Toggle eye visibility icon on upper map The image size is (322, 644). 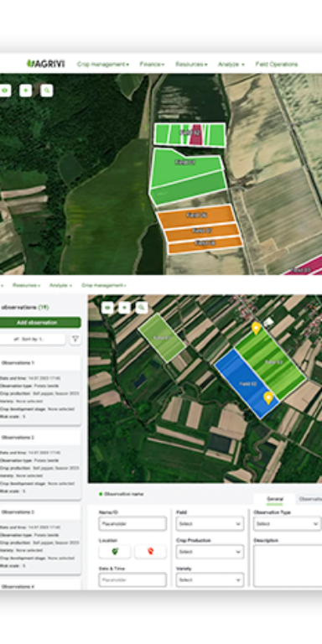tap(5, 91)
